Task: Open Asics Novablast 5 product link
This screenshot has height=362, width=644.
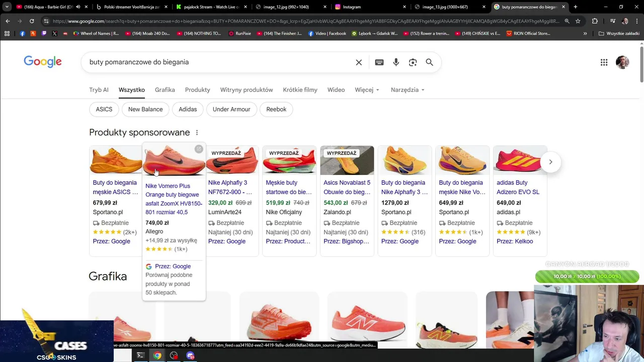Action: tap(347, 188)
